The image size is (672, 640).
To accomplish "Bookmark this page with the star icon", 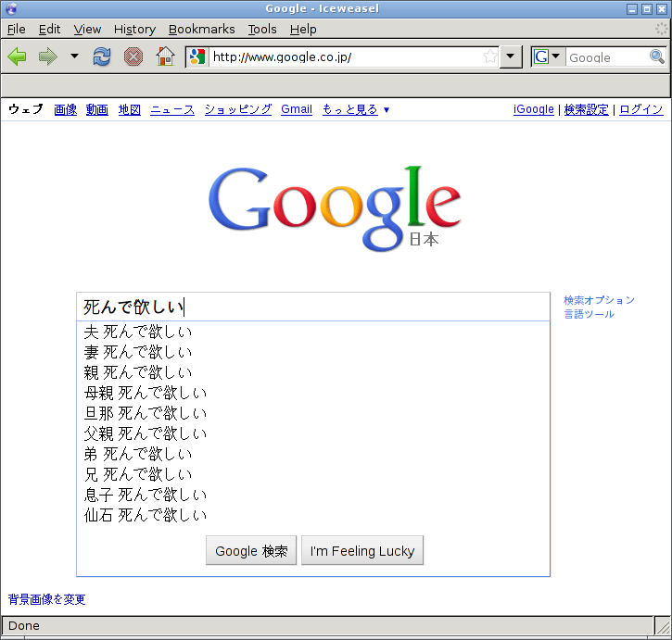I will (490, 56).
